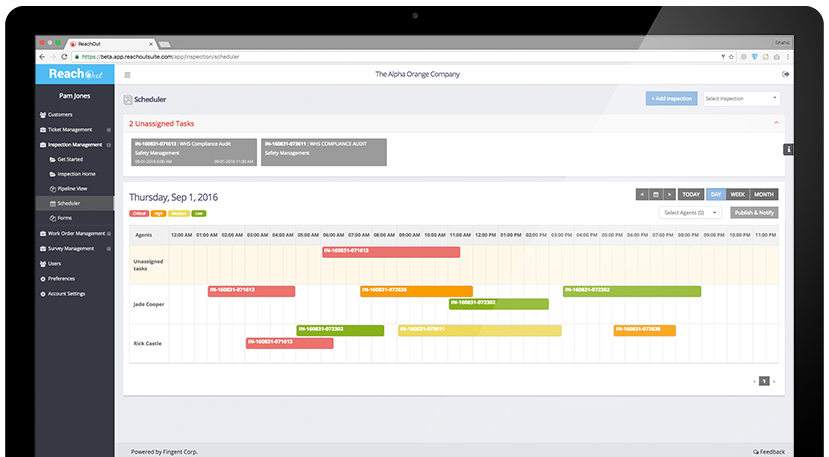Click the Work Order Management briefcase icon
Image resolution: width=829 pixels, height=457 pixels.
pyautogui.click(x=43, y=233)
